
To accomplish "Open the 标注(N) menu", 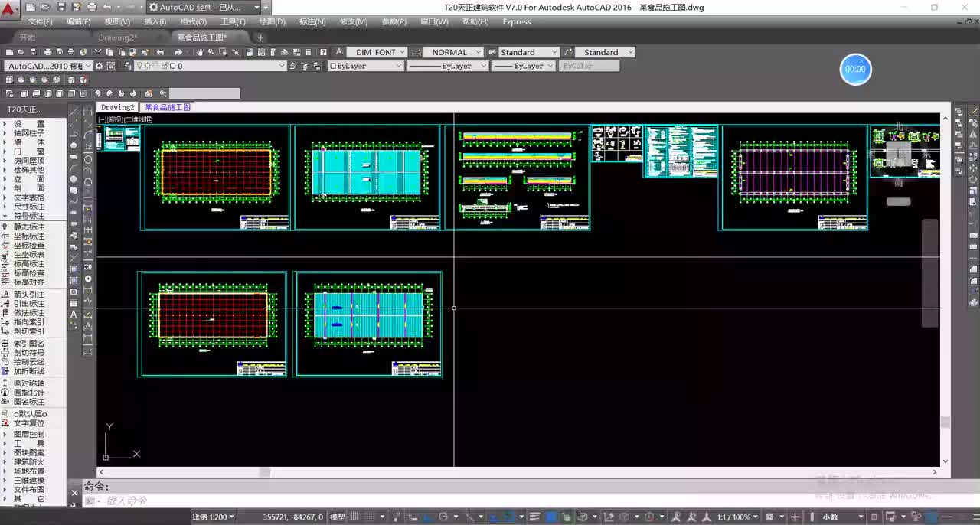I will point(312,22).
